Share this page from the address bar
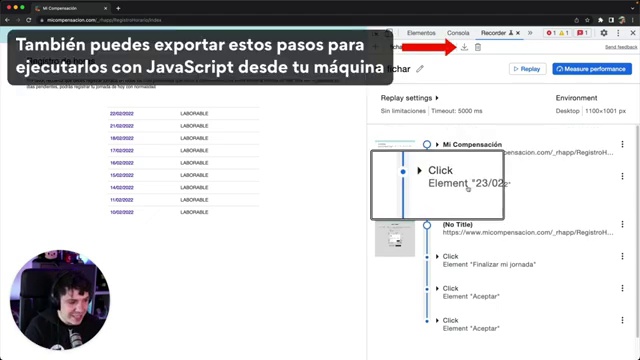The image size is (640, 360). [576, 20]
